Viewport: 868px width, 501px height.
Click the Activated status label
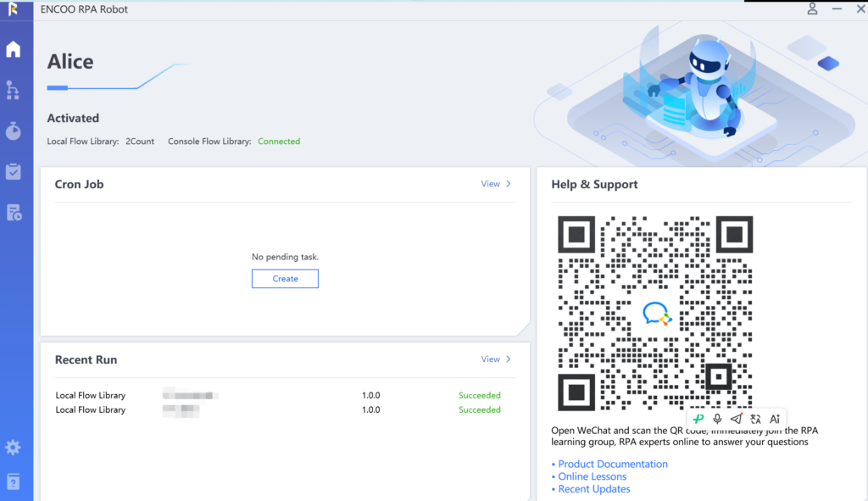[x=73, y=118]
